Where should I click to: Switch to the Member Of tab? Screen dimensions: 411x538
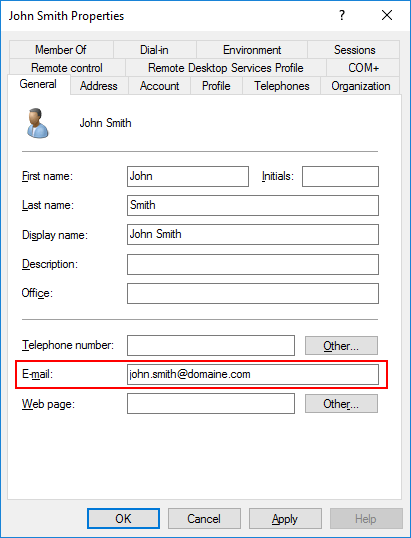coord(61,50)
